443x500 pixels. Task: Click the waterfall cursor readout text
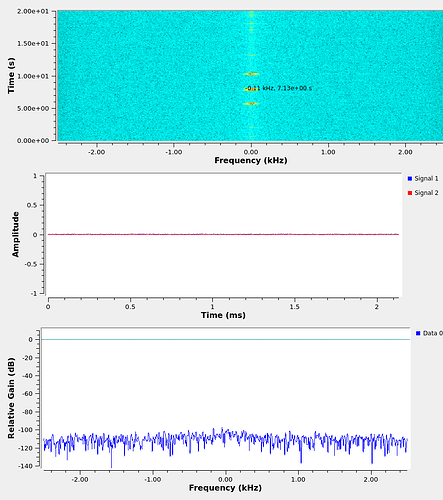pyautogui.click(x=279, y=88)
